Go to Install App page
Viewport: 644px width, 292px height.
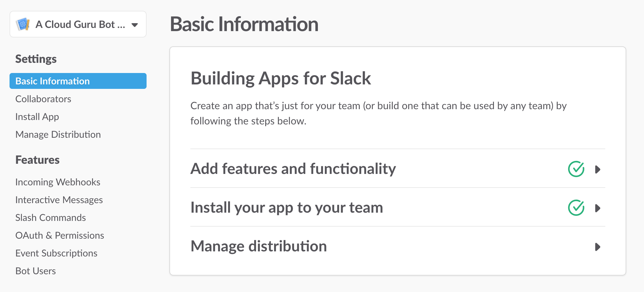click(37, 117)
